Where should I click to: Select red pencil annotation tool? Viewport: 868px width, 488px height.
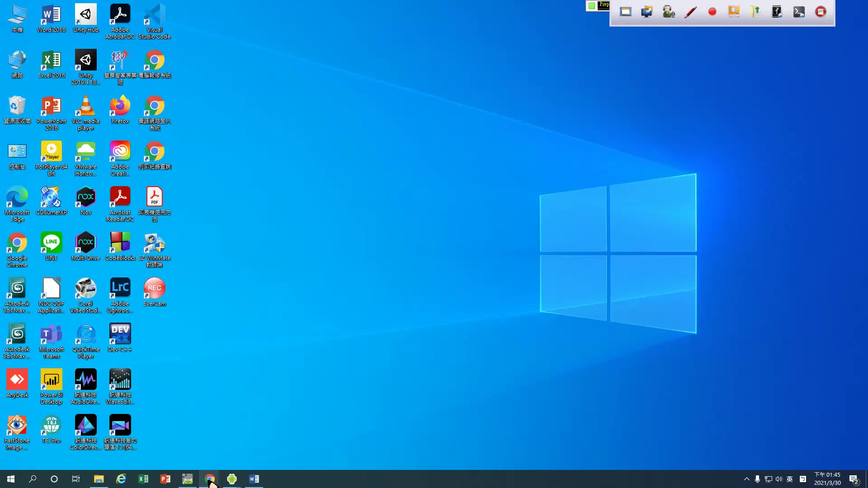(x=690, y=12)
